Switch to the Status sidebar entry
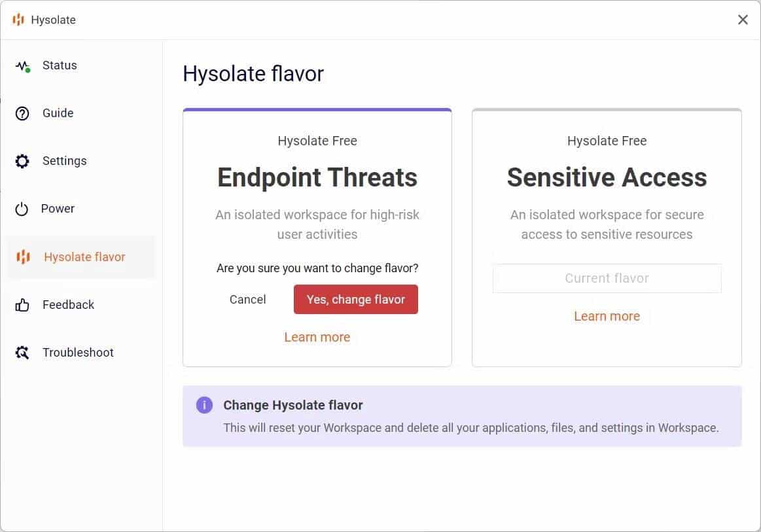 tap(60, 65)
